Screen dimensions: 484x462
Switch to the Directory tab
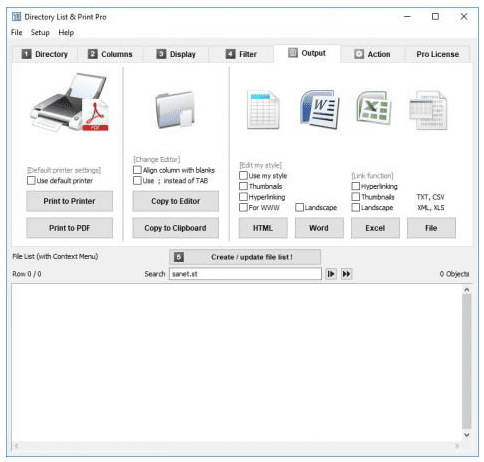(x=45, y=54)
